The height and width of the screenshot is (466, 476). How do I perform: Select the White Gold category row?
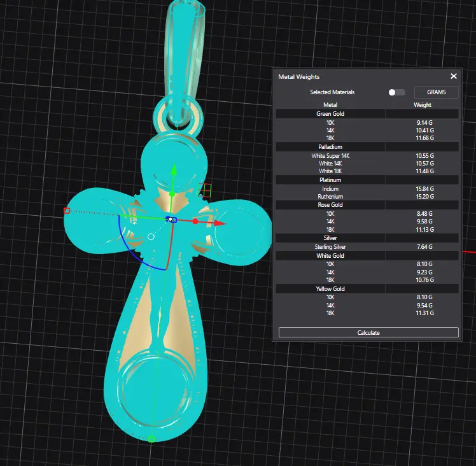point(367,255)
